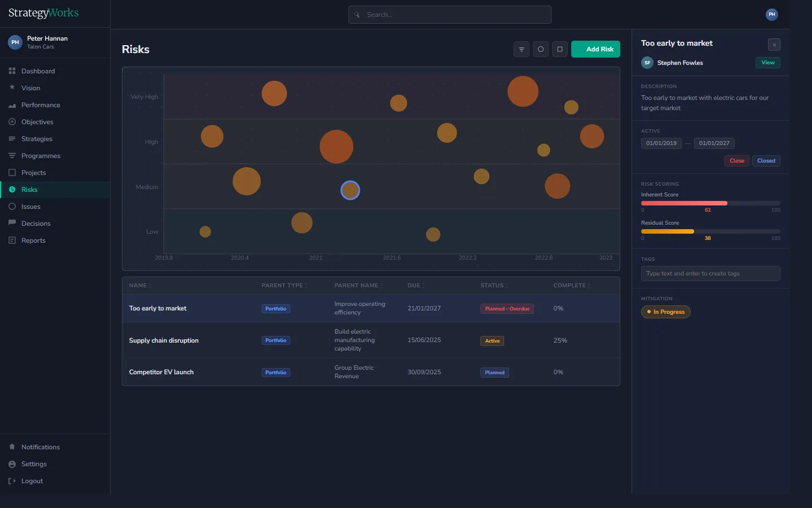Open Notifications from the sidebar
This screenshot has width=812, height=508.
coord(40,446)
